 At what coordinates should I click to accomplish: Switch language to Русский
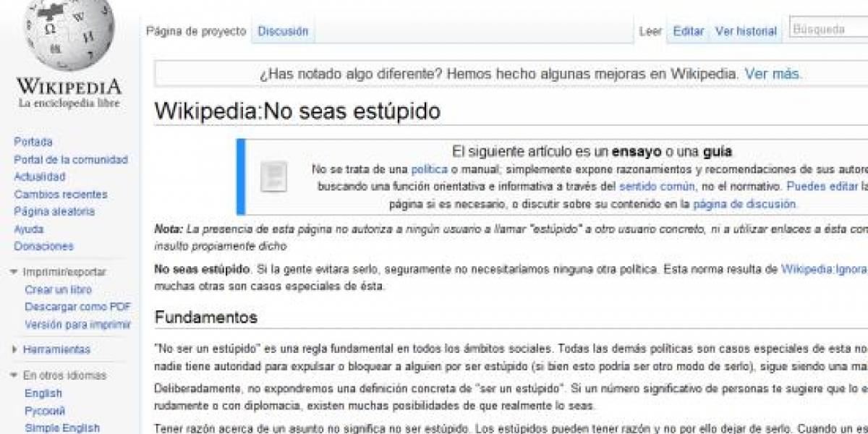45,411
